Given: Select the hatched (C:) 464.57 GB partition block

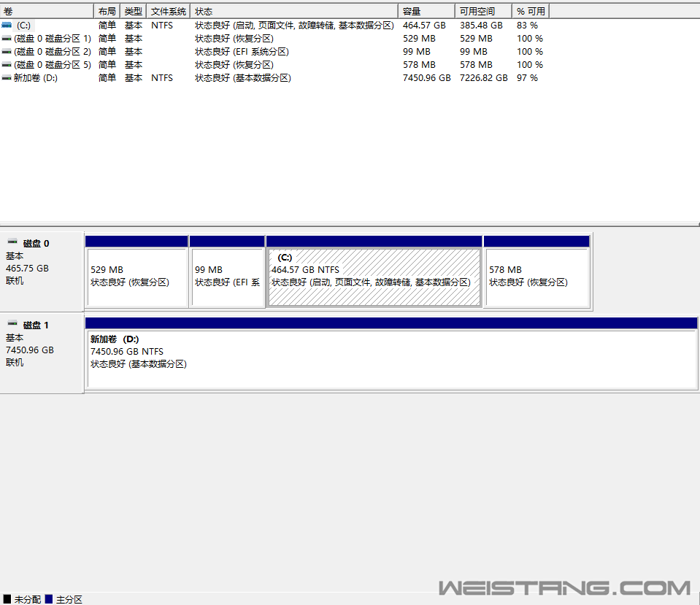Looking at the screenshot, I should 374,277.
